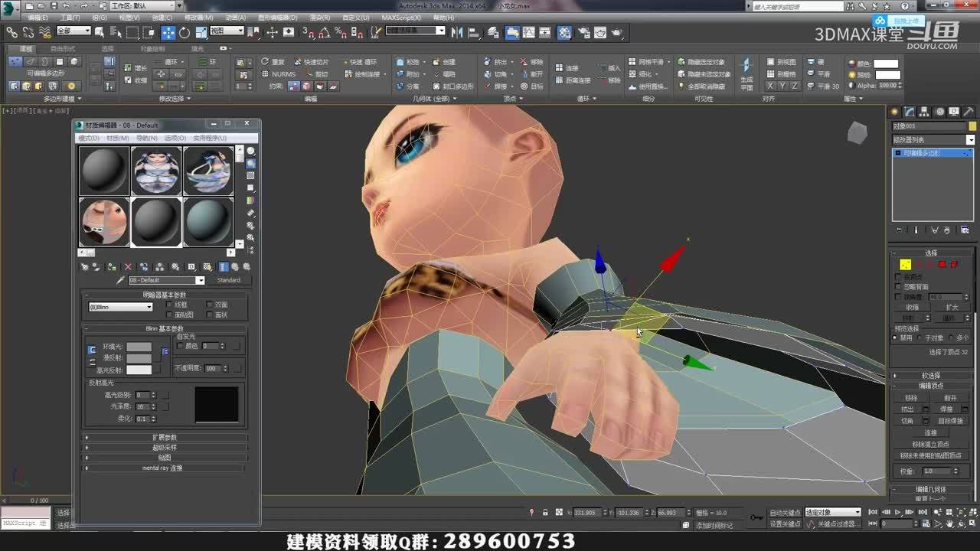This screenshot has height=551, width=980.
Task: Click delete material X icon in Material Editor
Action: [x=128, y=267]
